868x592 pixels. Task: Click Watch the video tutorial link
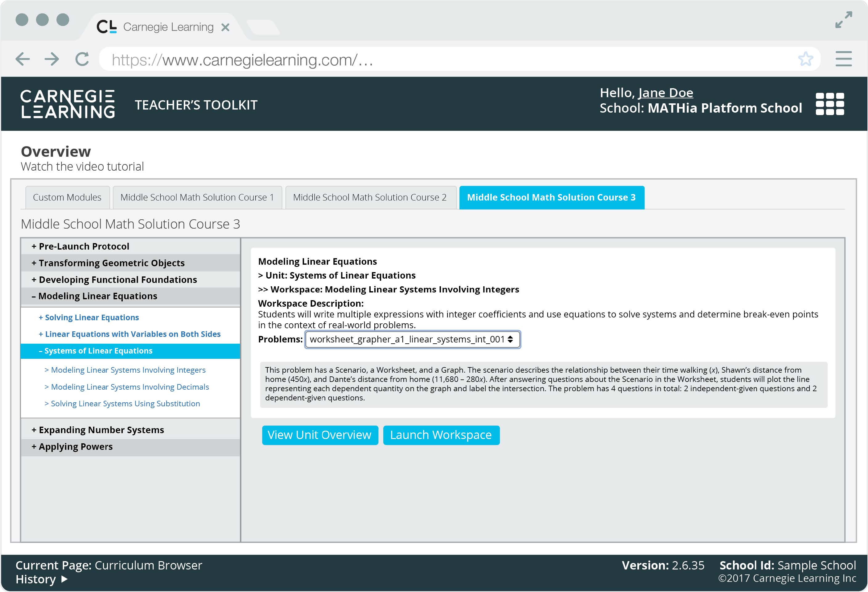pyautogui.click(x=82, y=166)
